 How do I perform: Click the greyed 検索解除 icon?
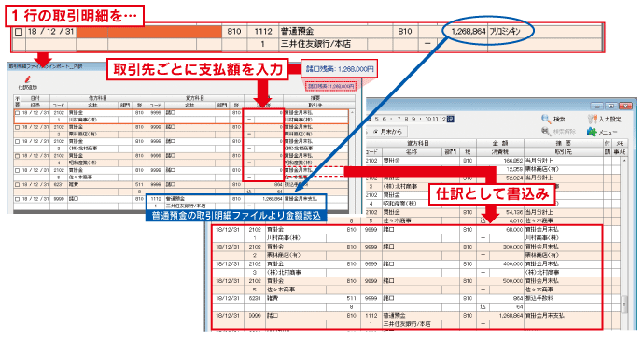tap(546, 132)
